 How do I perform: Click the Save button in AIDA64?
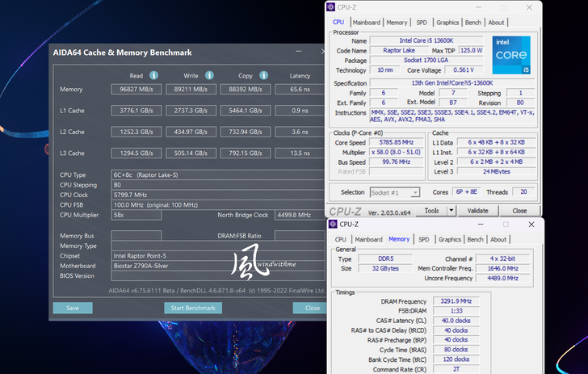[73, 308]
